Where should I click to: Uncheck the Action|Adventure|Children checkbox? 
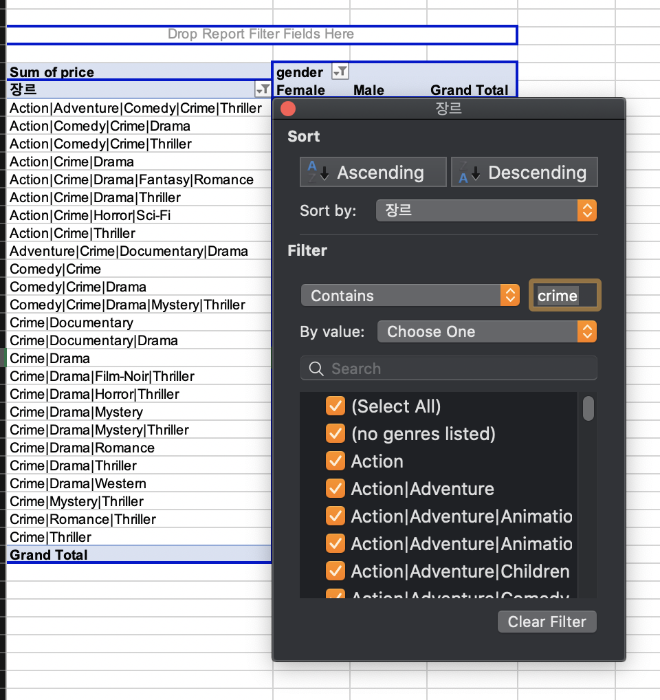coord(335,571)
